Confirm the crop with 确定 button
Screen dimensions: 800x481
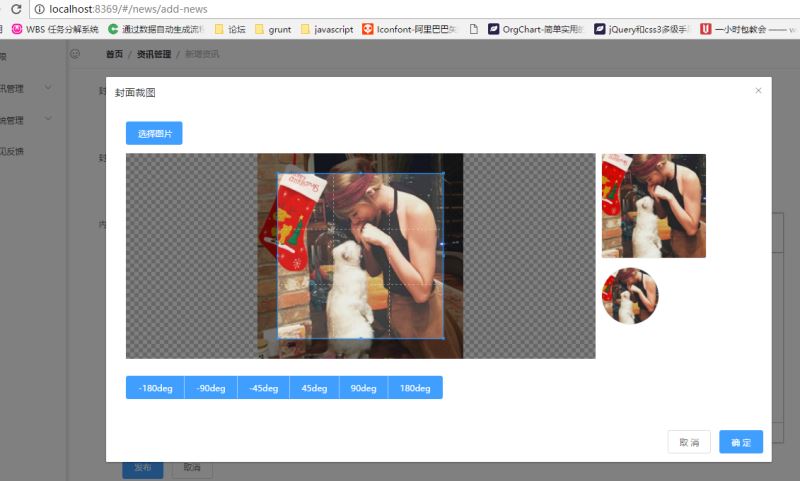click(x=741, y=442)
